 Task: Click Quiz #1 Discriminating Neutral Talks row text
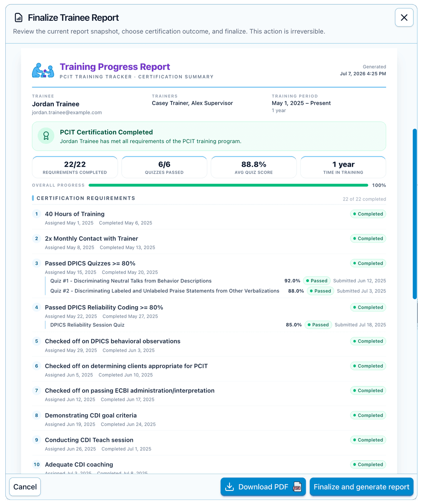click(x=131, y=281)
